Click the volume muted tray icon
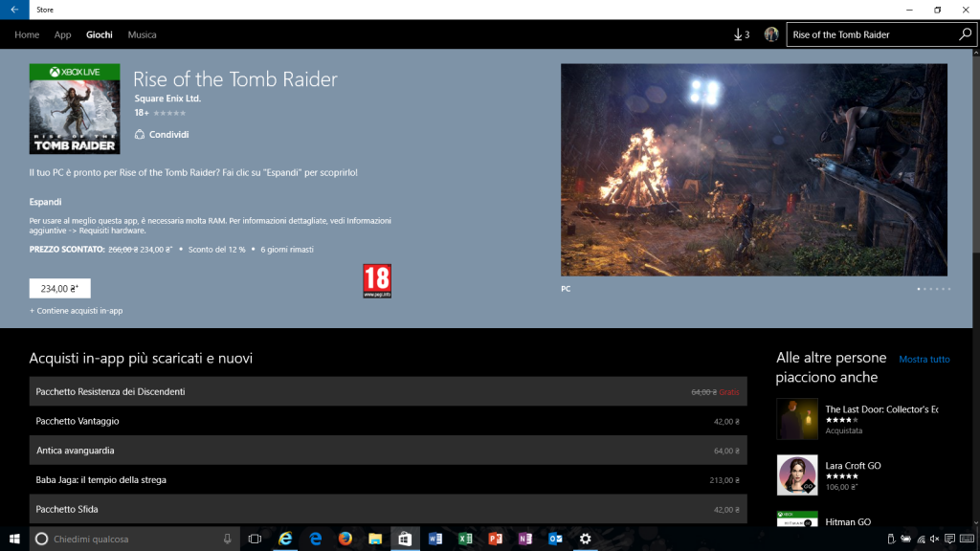This screenshot has height=551, width=980. [x=934, y=539]
